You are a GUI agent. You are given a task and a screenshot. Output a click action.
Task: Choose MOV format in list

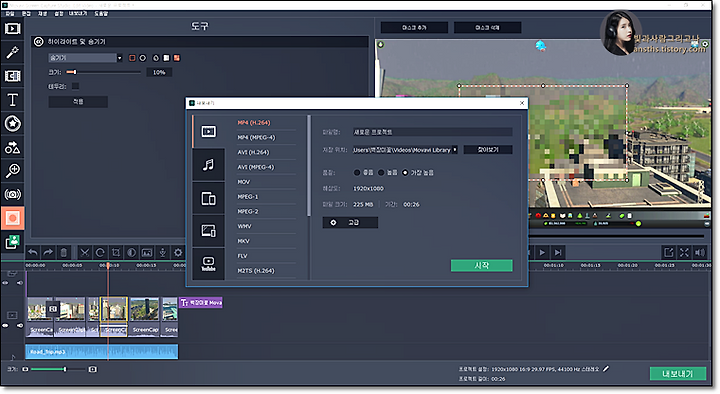pyautogui.click(x=243, y=182)
